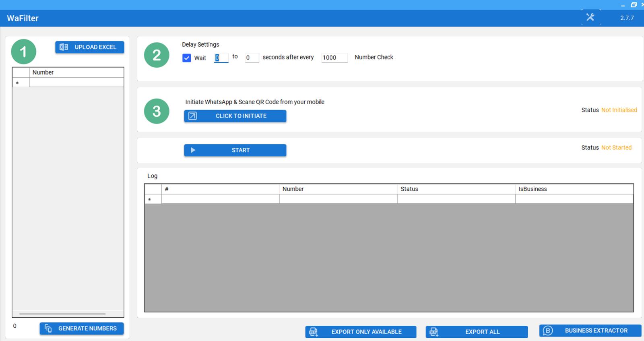Click the play icon on Start
The image size is (644, 341).
[x=193, y=150]
